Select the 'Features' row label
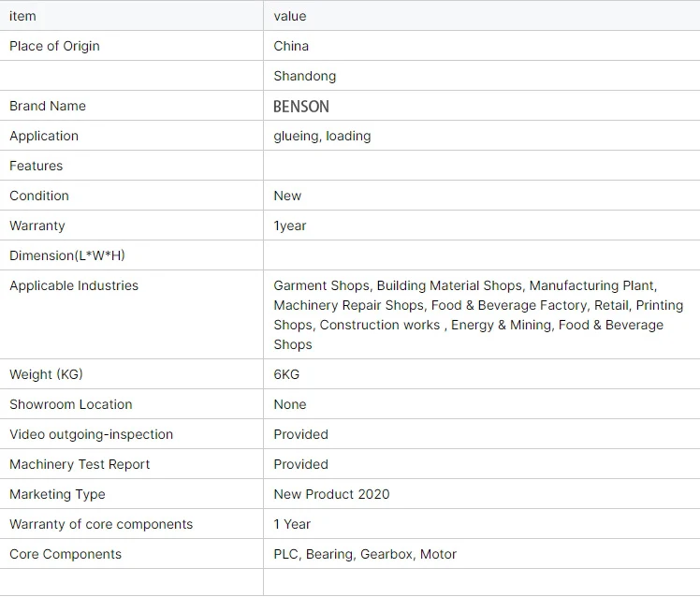The height and width of the screenshot is (597, 700). 36,166
